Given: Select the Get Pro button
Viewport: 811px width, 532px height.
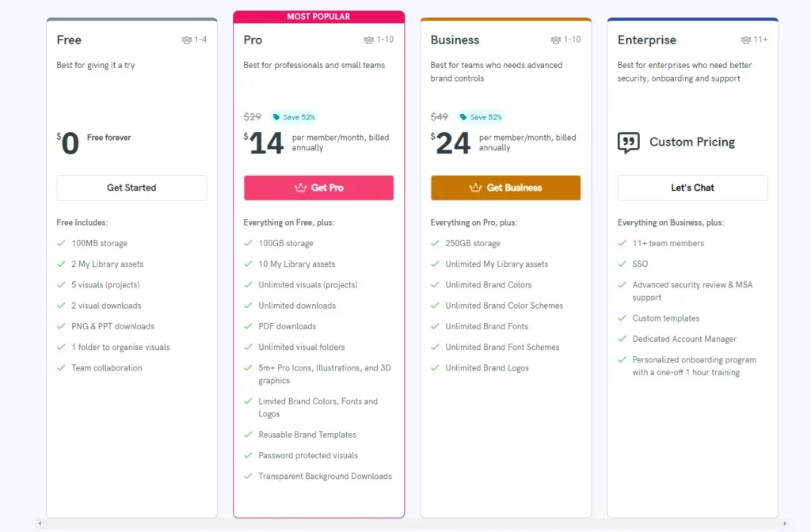Looking at the screenshot, I should click(x=318, y=188).
